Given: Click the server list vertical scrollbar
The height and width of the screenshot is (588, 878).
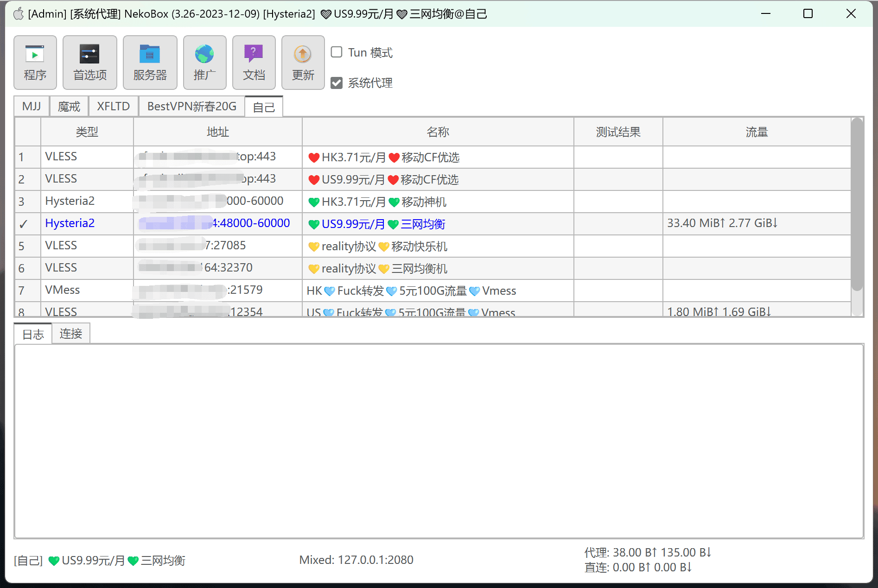Looking at the screenshot, I should [x=857, y=204].
